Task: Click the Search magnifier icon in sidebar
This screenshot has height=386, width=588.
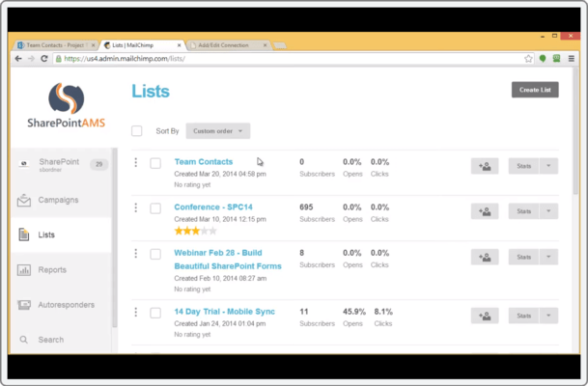Action: 23,340
